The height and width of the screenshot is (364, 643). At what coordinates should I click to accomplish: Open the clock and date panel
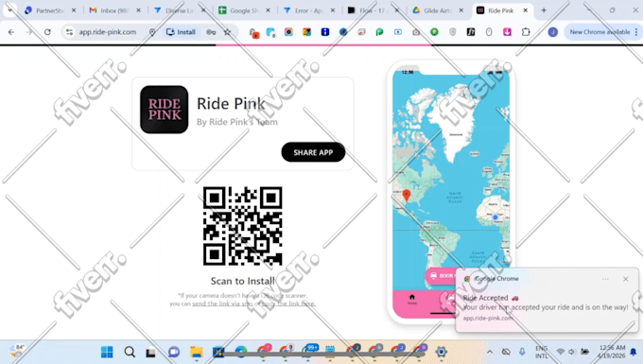click(612, 352)
